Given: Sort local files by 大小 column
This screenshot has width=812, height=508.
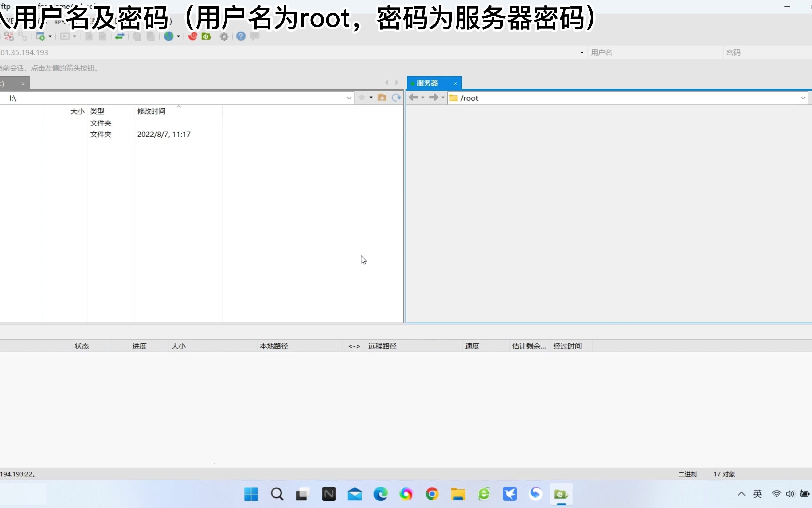Looking at the screenshot, I should point(65,111).
